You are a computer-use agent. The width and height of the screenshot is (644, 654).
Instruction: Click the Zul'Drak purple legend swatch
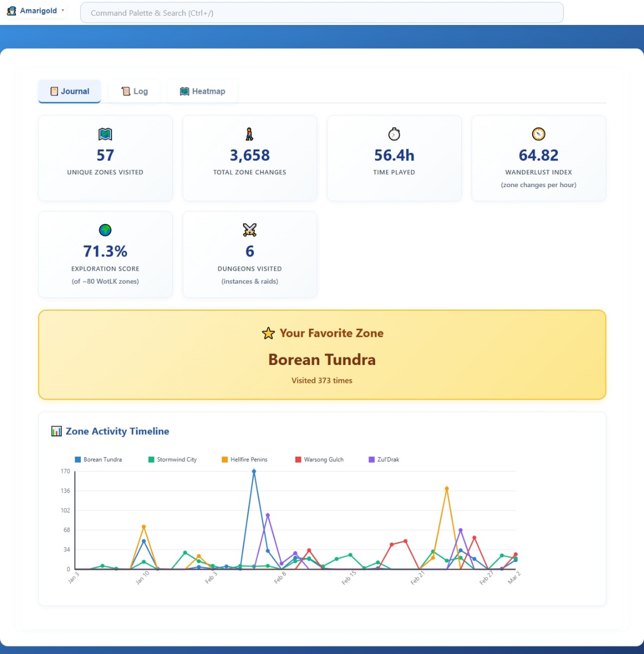pyautogui.click(x=371, y=459)
